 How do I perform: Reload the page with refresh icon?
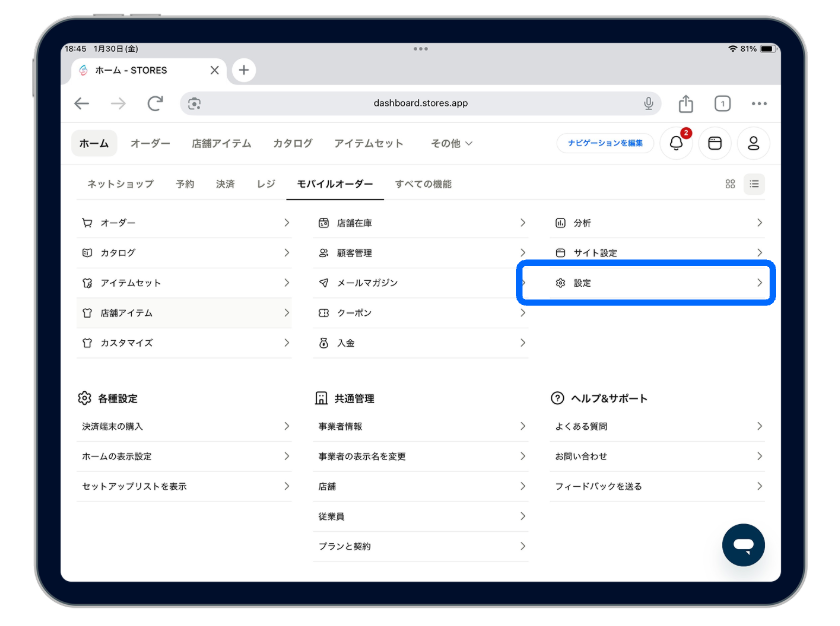click(155, 103)
